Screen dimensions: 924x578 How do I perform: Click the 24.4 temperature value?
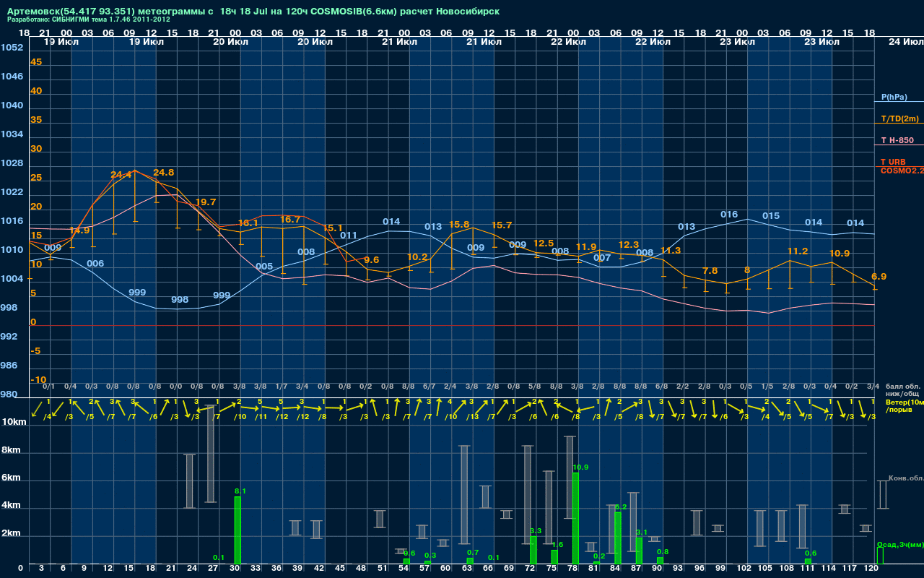point(121,176)
